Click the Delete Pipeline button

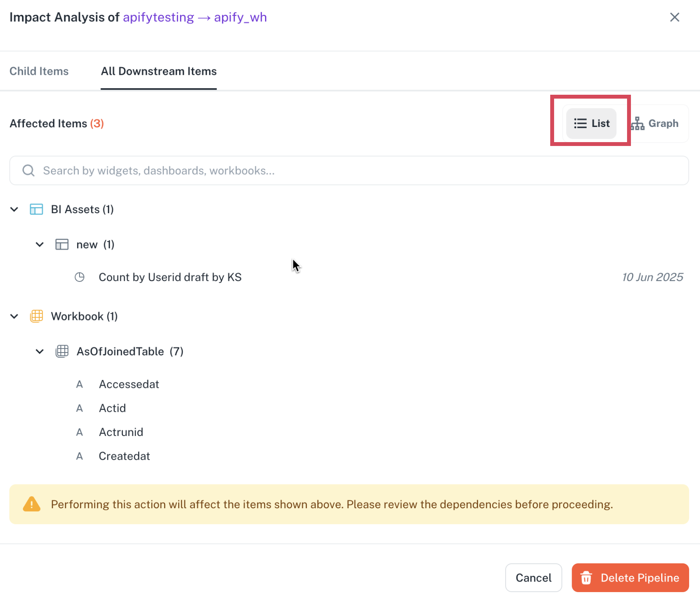(x=630, y=578)
